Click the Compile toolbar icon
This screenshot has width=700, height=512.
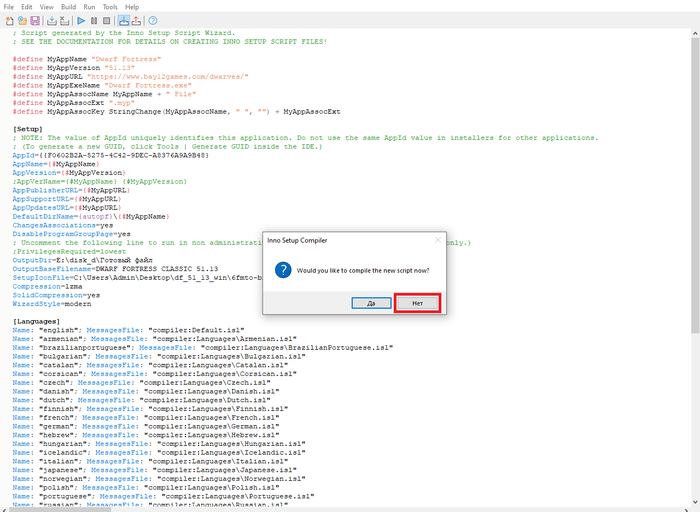click(51, 20)
